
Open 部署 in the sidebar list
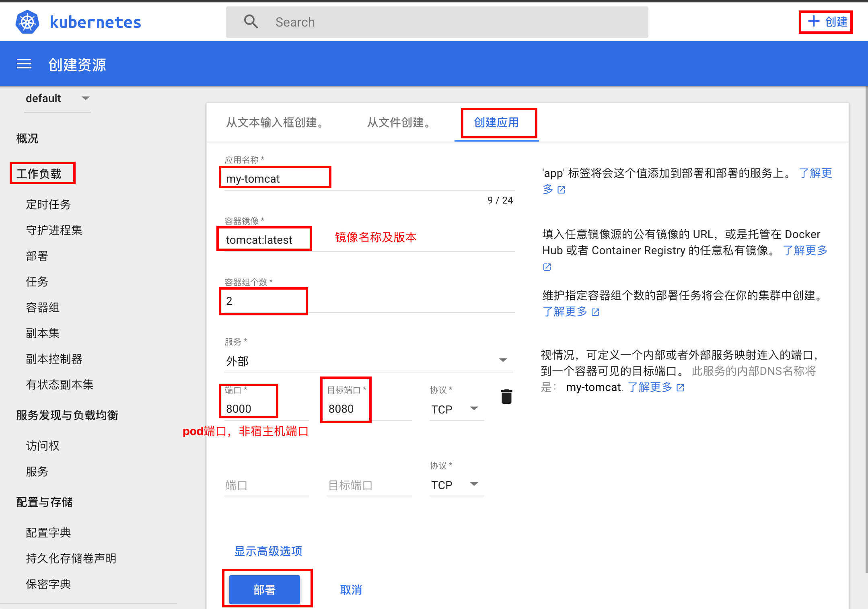tap(37, 256)
